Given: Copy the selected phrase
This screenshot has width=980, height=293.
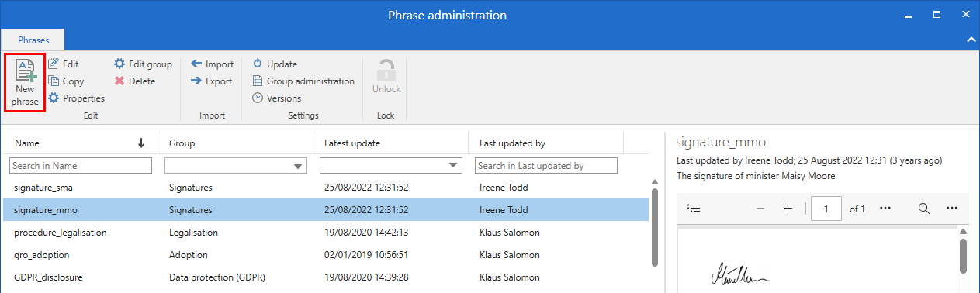Looking at the screenshot, I should click(x=66, y=81).
